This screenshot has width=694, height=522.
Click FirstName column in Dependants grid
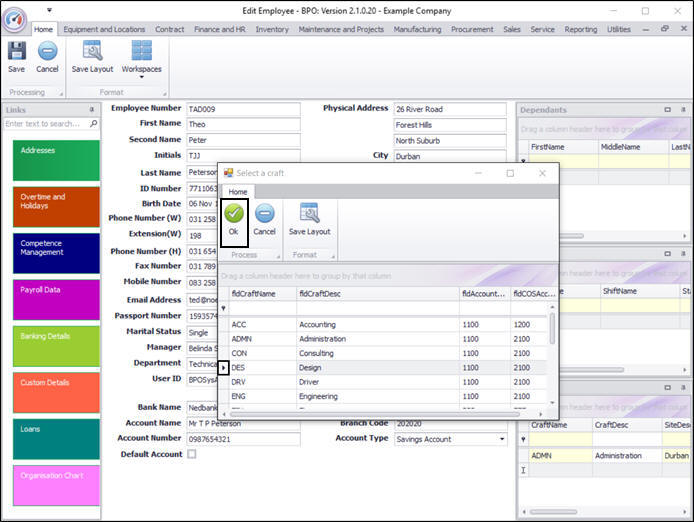[563, 147]
